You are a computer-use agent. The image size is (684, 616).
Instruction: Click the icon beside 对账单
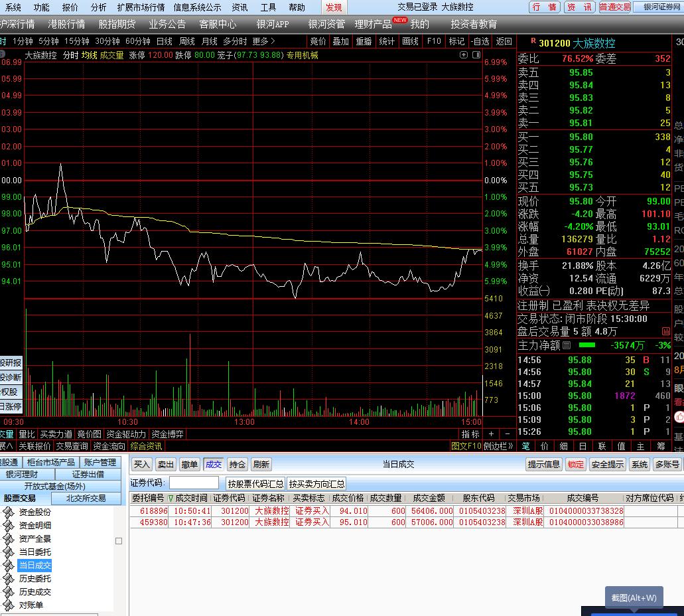click(x=9, y=605)
